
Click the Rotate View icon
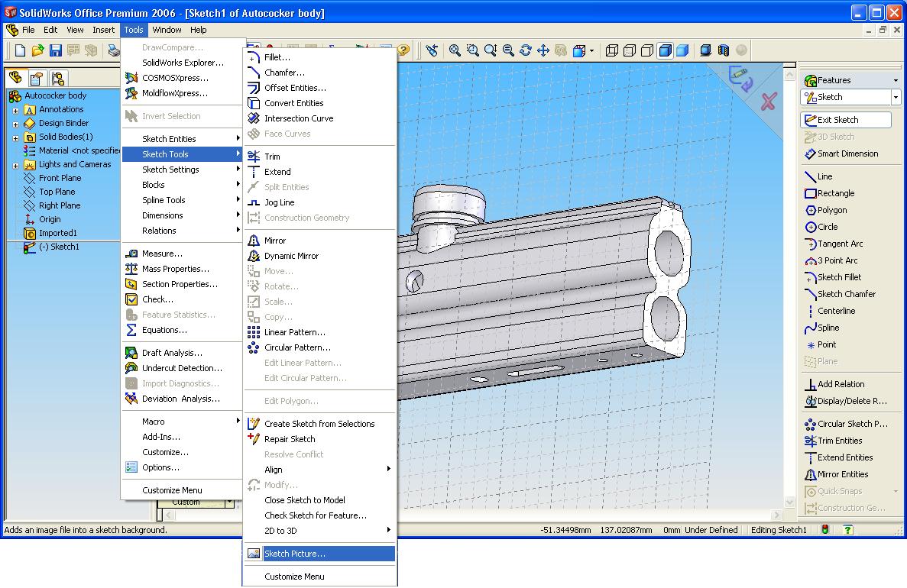click(525, 51)
